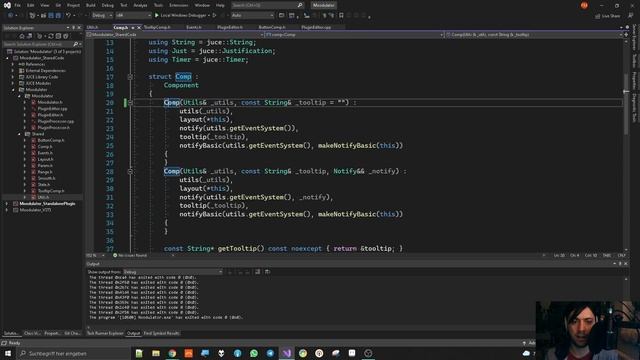Clear all output in Output panel

258,271
